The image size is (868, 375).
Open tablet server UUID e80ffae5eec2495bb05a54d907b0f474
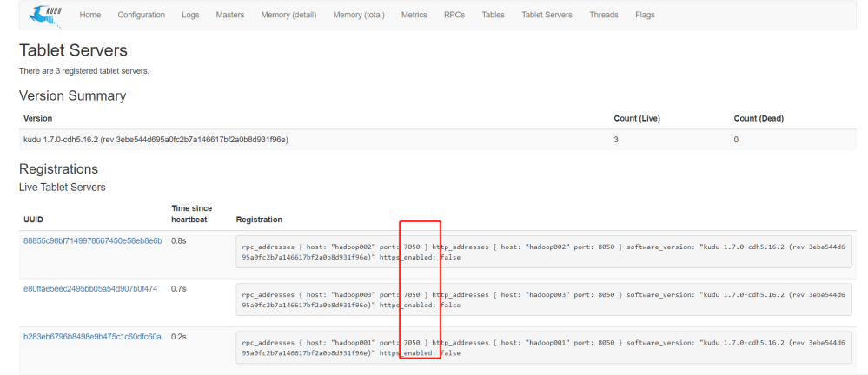click(90, 289)
